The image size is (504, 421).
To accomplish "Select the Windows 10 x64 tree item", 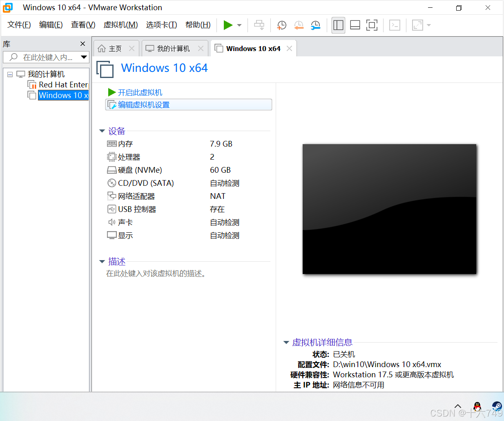I will [63, 95].
